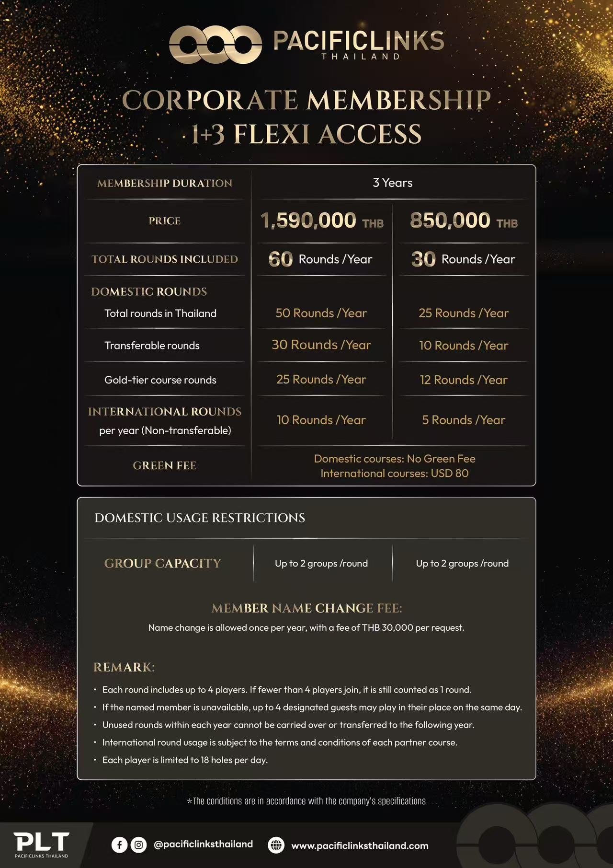Viewport: 613px width, 868px height.
Task: Click the Instagram icon in the footer
Action: click(138, 845)
